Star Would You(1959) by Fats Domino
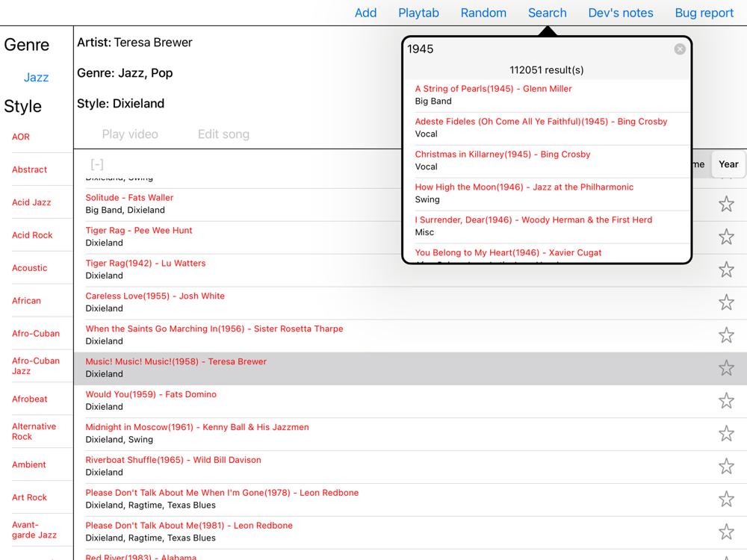The image size is (747, 560). click(x=726, y=401)
